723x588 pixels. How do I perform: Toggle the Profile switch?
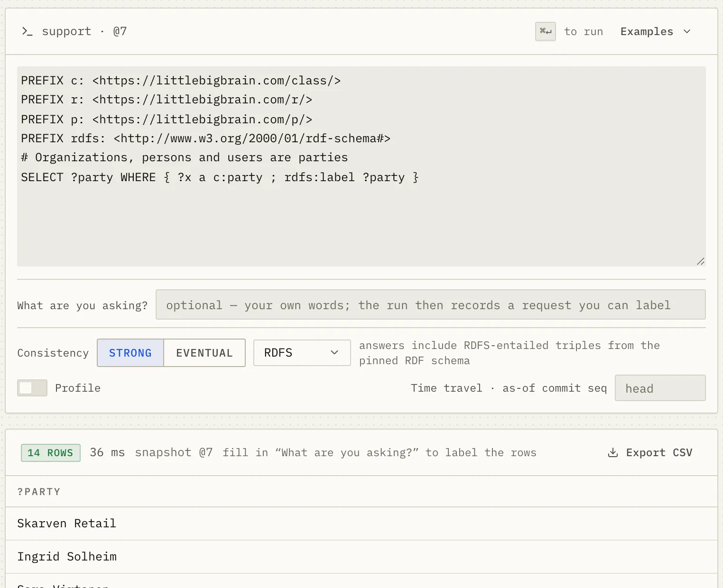click(x=32, y=388)
